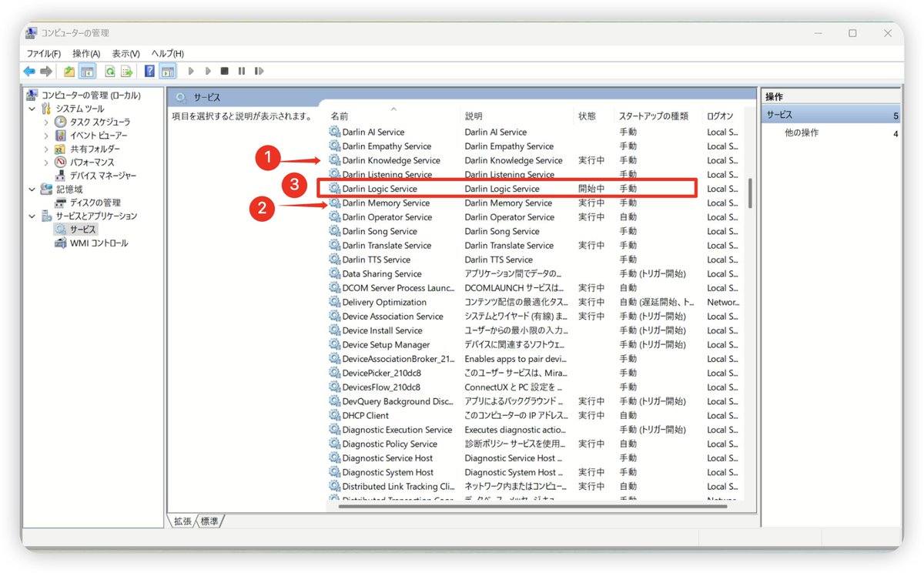This screenshot has height=573, width=924.
Task: Select the Device Install Service row name
Action: click(382, 330)
